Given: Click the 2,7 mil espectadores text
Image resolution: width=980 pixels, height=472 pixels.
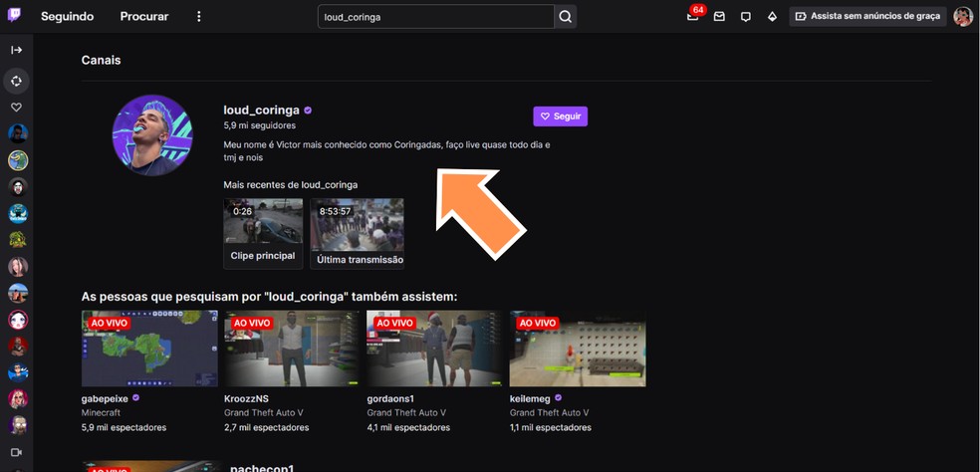Looking at the screenshot, I should pyautogui.click(x=266, y=427).
